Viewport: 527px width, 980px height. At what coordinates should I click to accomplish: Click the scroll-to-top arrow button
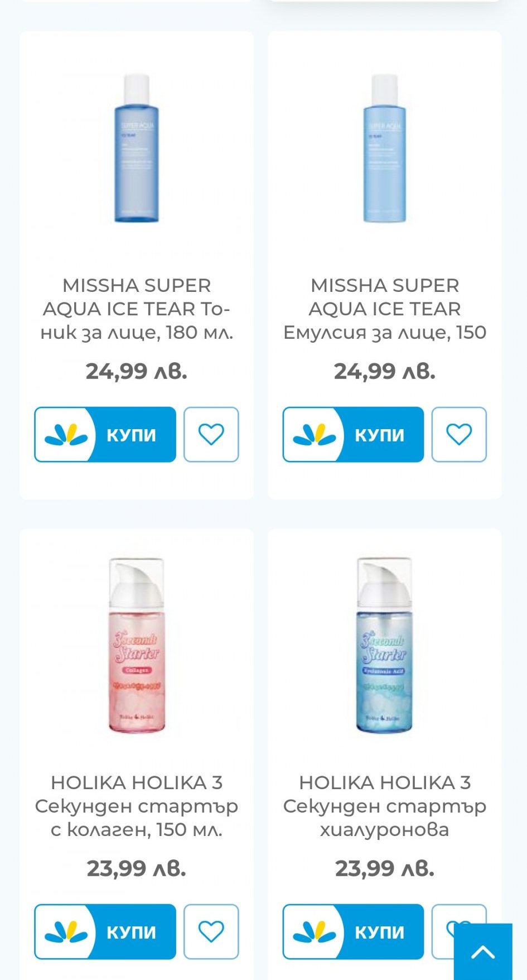(483, 952)
